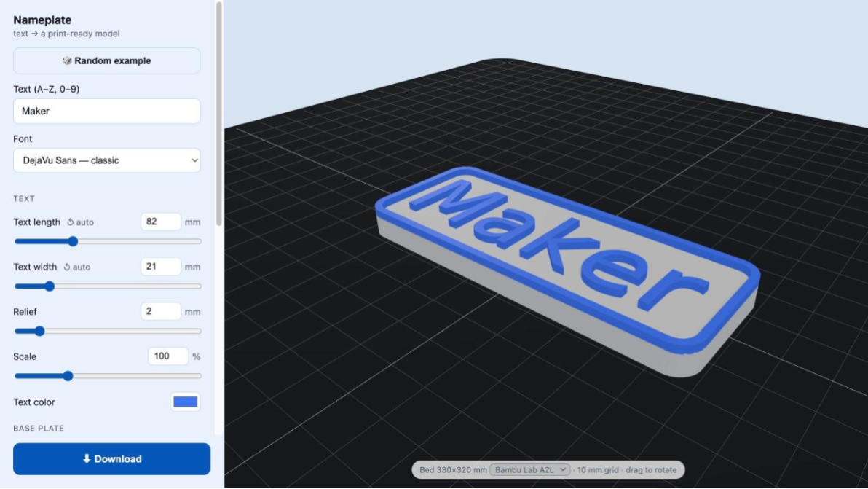Click the Relief value field
Image resolution: width=868 pixels, height=489 pixels.
[x=160, y=311]
